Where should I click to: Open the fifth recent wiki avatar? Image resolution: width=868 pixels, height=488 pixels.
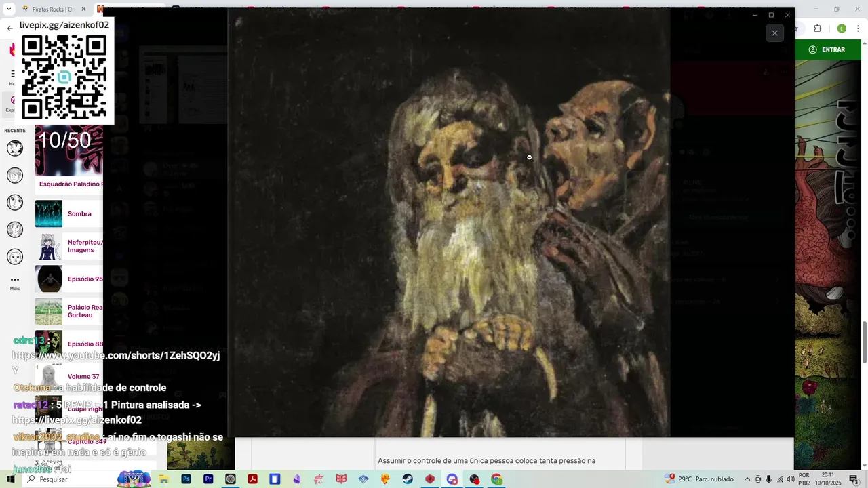[15, 256]
